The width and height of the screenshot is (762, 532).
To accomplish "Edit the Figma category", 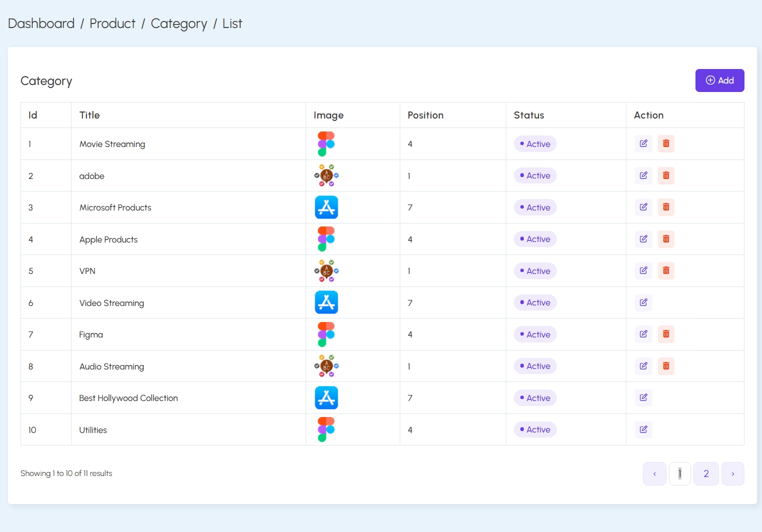I will 643,334.
